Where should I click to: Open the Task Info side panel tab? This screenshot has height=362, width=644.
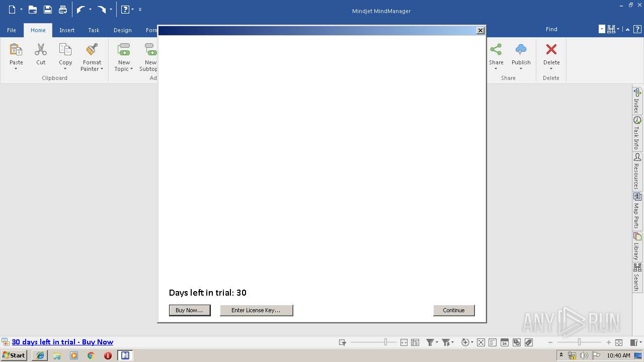637,133
